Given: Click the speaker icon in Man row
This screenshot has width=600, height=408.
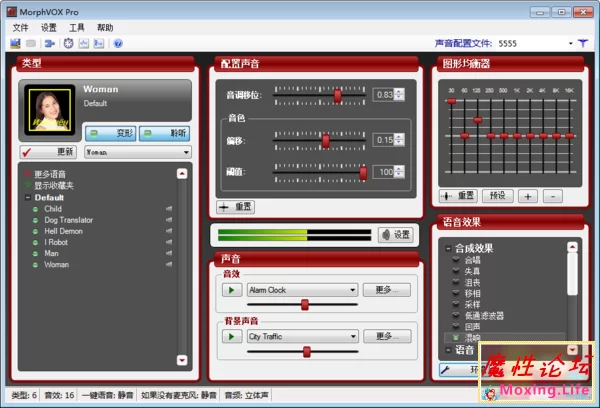Looking at the screenshot, I should (x=169, y=253).
